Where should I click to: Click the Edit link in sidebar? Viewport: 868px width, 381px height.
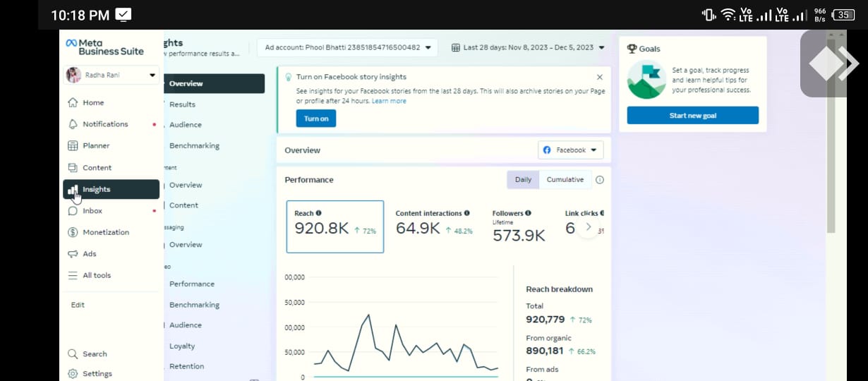point(78,305)
